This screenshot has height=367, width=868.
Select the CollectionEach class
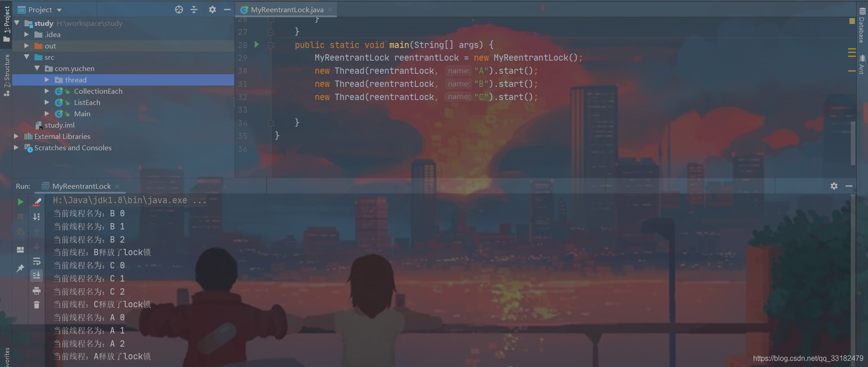click(x=98, y=91)
